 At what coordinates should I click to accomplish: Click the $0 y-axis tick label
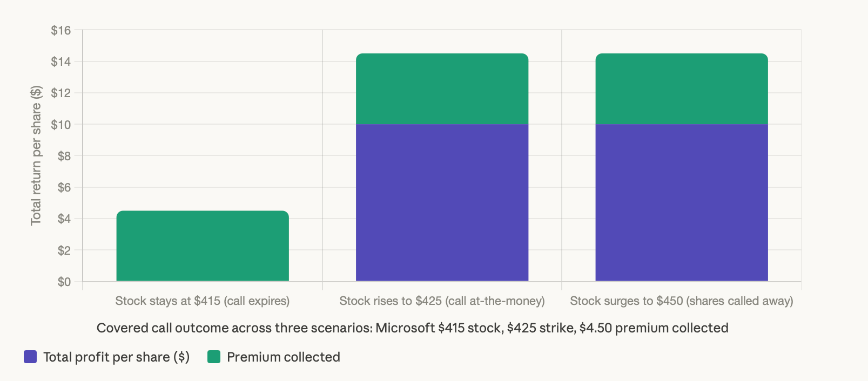(64, 282)
